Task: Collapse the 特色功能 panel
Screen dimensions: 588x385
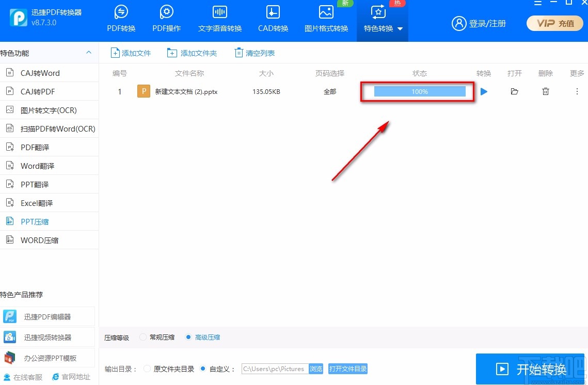Action: click(88, 53)
